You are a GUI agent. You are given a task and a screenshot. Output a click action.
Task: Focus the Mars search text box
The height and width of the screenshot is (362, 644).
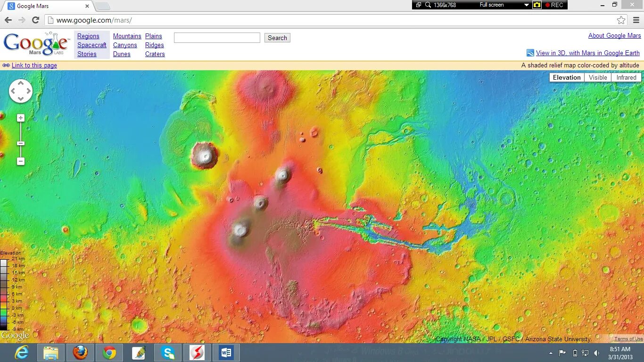pyautogui.click(x=217, y=38)
